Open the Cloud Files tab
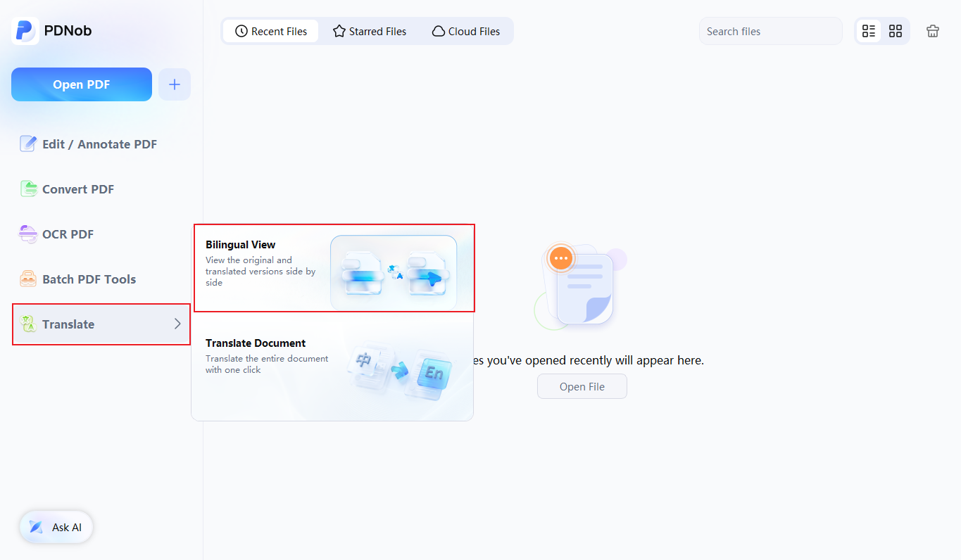 click(466, 32)
